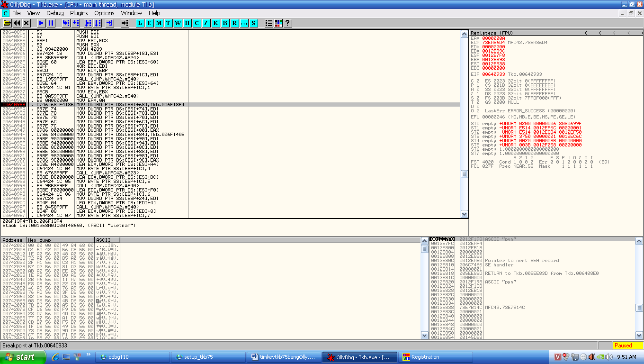Open Help via question mark icon

pos(287,23)
